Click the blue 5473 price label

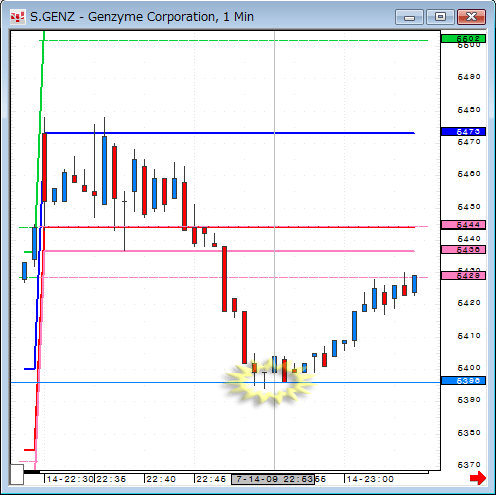(463, 132)
